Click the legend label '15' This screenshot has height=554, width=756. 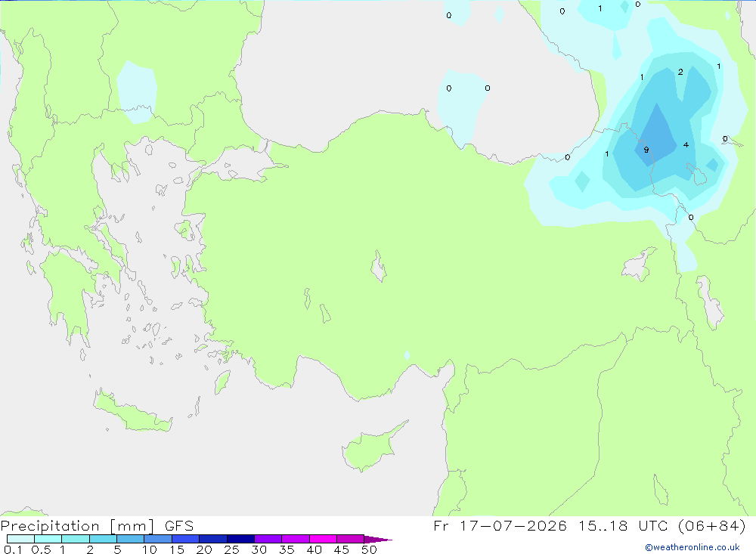(x=177, y=549)
